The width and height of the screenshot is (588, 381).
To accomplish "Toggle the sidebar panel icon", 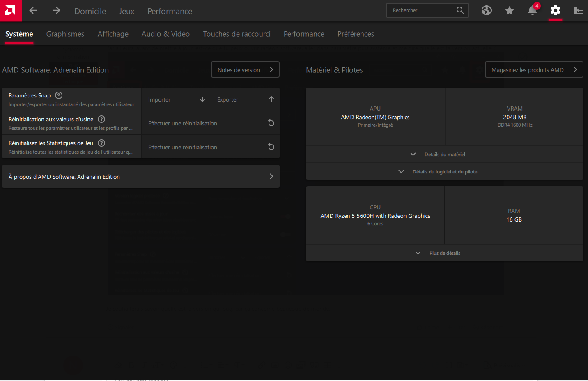I will tap(579, 10).
